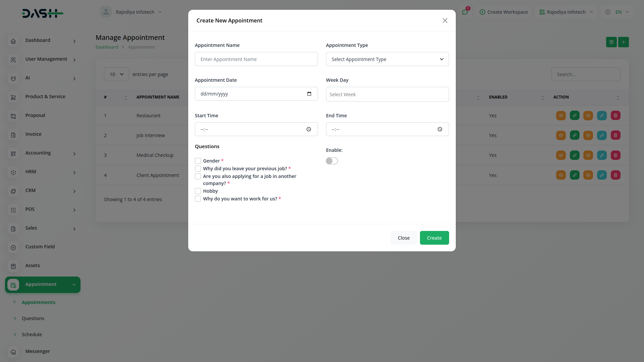Open the chat messages icon in header
The image size is (644, 362).
click(465, 12)
